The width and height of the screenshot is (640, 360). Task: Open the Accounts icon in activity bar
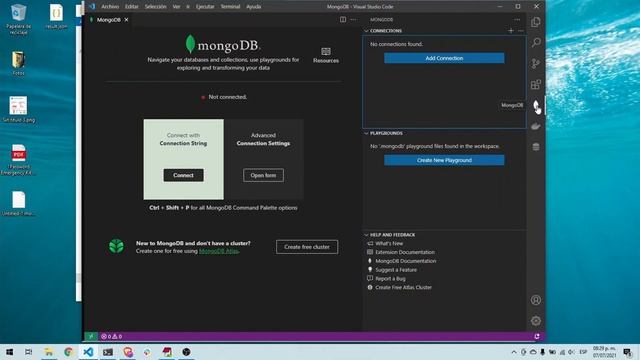536,300
